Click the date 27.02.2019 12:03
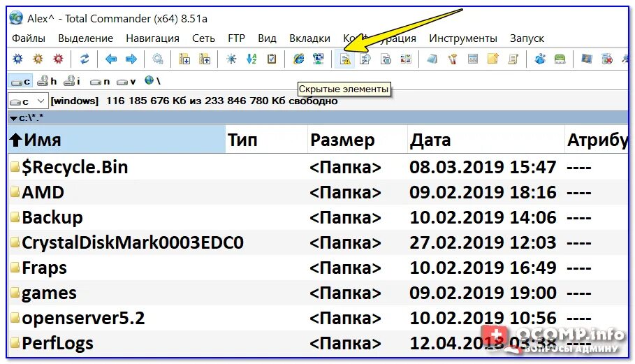This screenshot has width=635, height=364. tap(483, 243)
